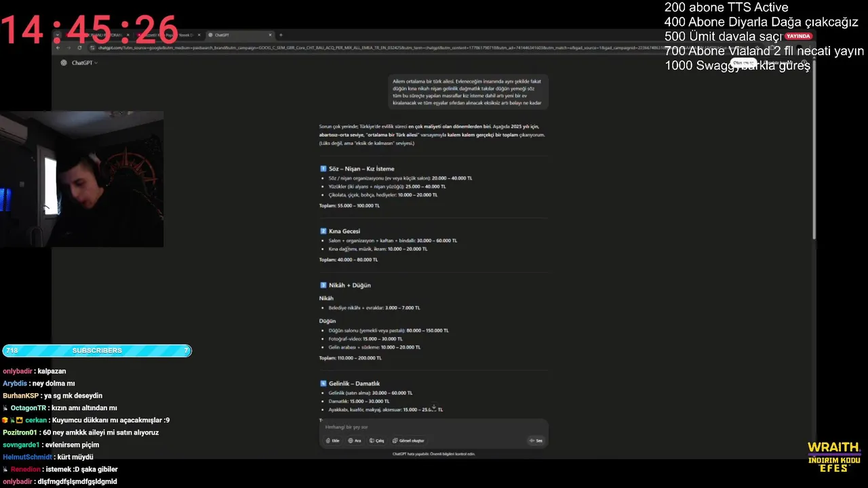Click cerkan's 'Kuyumcu dükkanı' message
This screenshot has width=868, height=488.
tap(85, 420)
